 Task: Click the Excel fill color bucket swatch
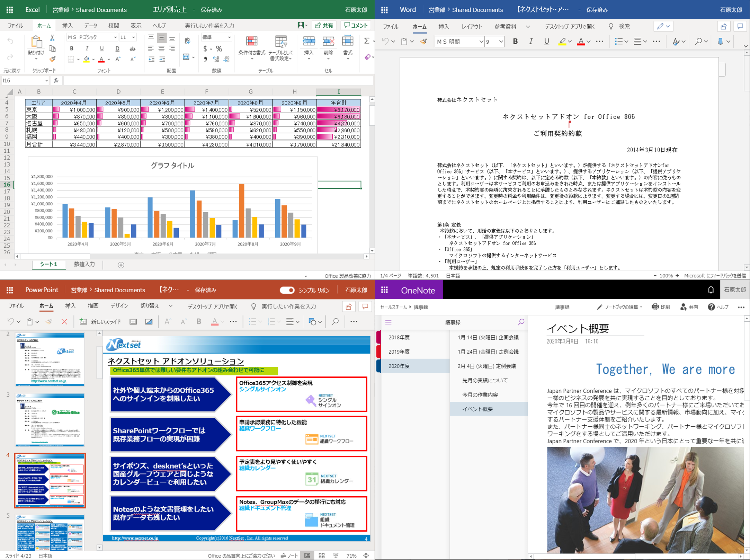pos(87,59)
